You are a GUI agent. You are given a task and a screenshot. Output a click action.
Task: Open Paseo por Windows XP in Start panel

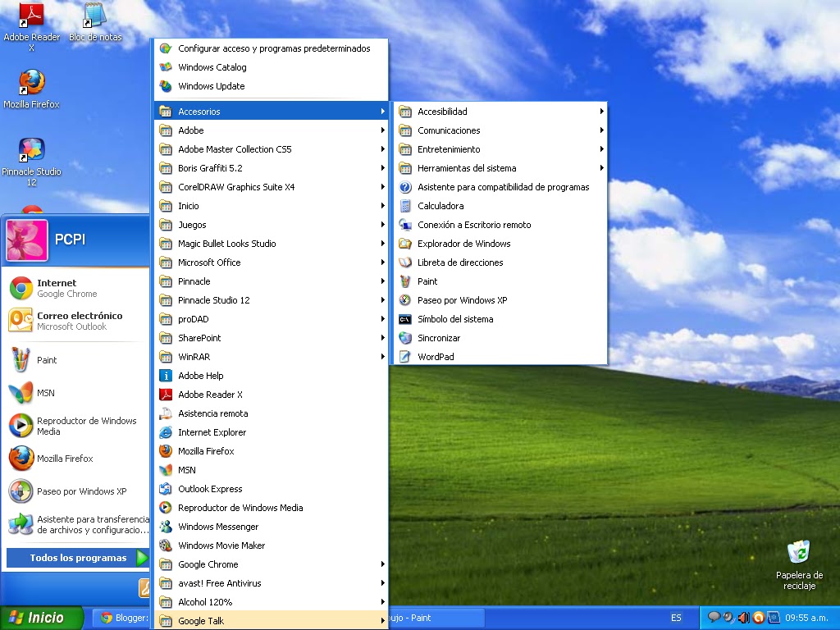75,491
